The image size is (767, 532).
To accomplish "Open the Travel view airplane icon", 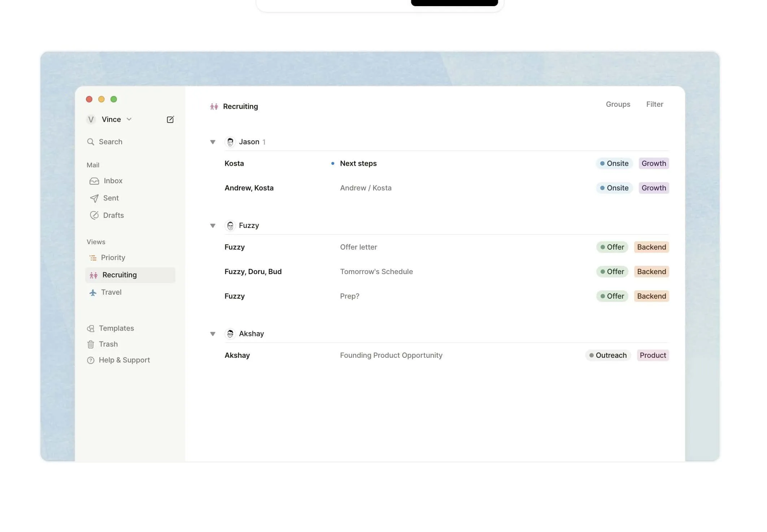I will coord(93,292).
